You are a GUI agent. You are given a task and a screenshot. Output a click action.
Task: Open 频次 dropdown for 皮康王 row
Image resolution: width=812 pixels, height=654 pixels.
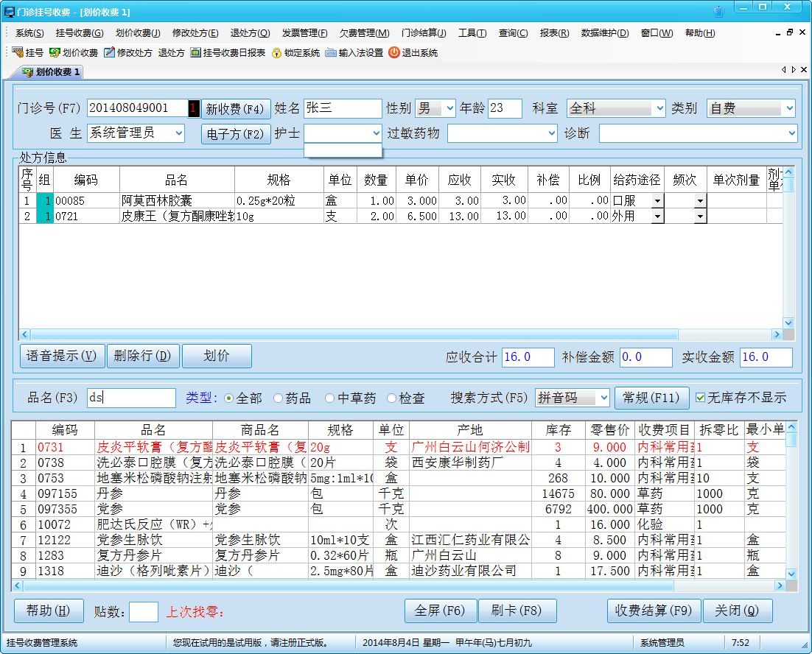tap(700, 217)
